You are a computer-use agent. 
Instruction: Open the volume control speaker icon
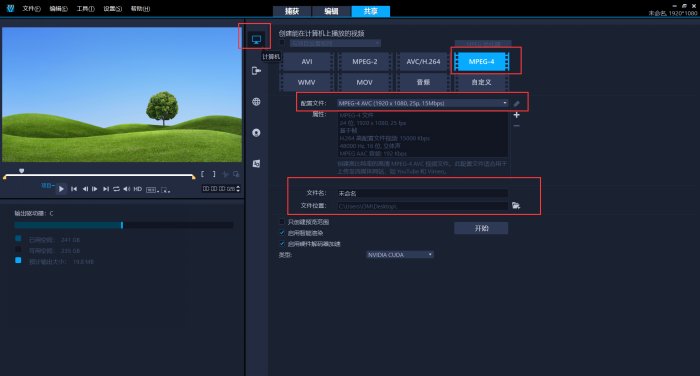[x=127, y=189]
